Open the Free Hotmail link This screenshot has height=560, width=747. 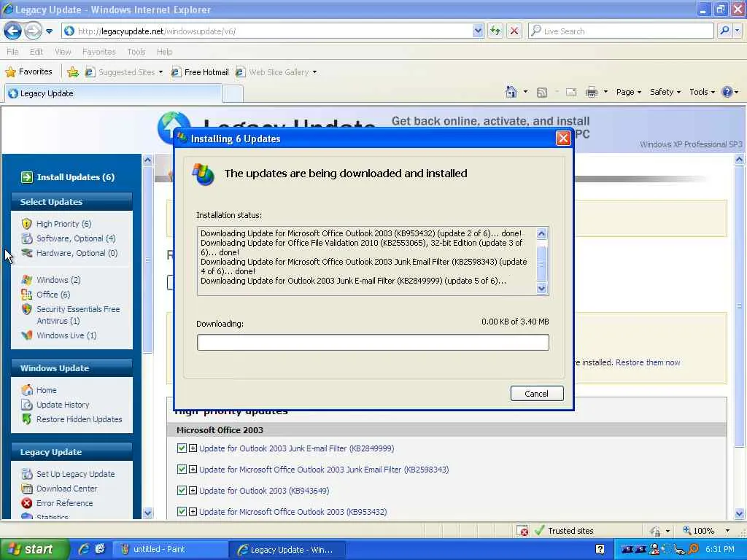[x=200, y=72]
